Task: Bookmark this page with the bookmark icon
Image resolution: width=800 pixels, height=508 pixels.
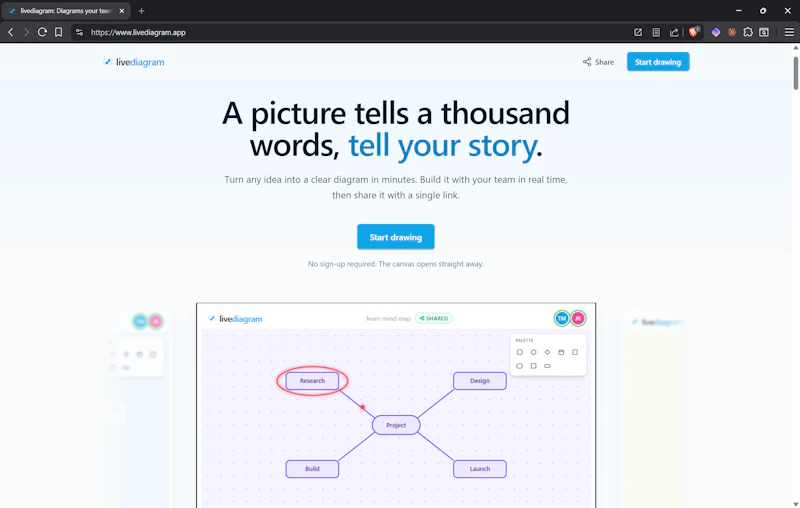Action: (x=59, y=32)
